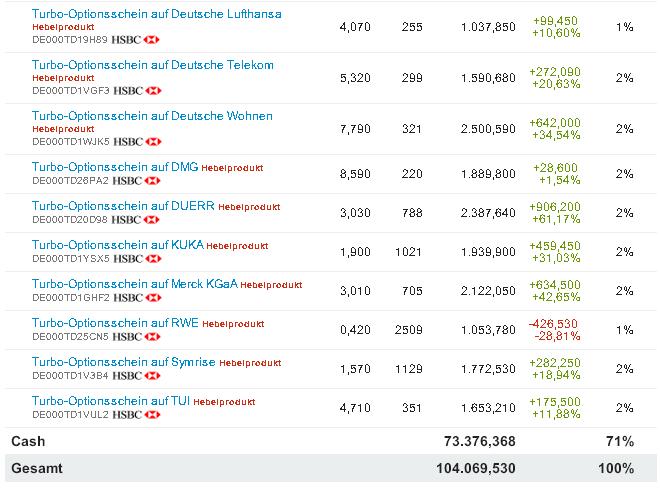Open Turbo-Optionsschein auf DUERR link

pyautogui.click(x=123, y=206)
